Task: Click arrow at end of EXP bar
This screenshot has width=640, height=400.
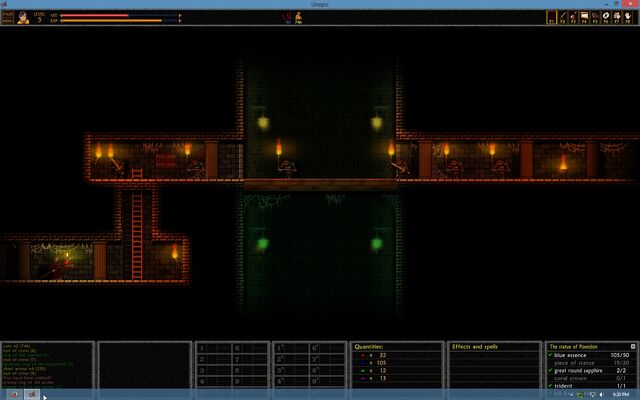Action: pos(180,20)
